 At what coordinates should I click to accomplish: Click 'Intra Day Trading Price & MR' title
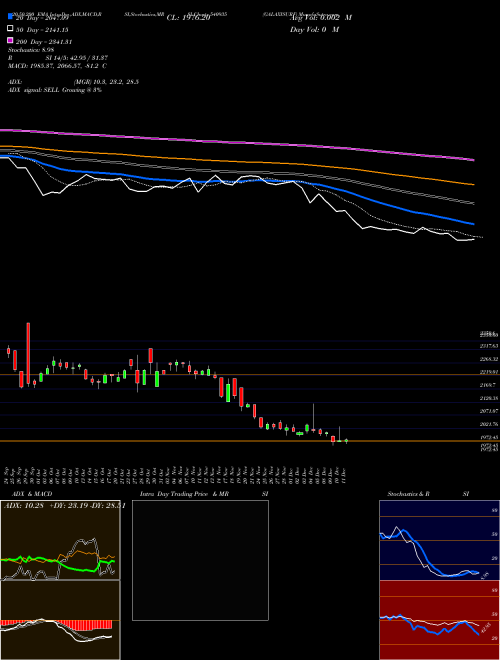tap(184, 494)
